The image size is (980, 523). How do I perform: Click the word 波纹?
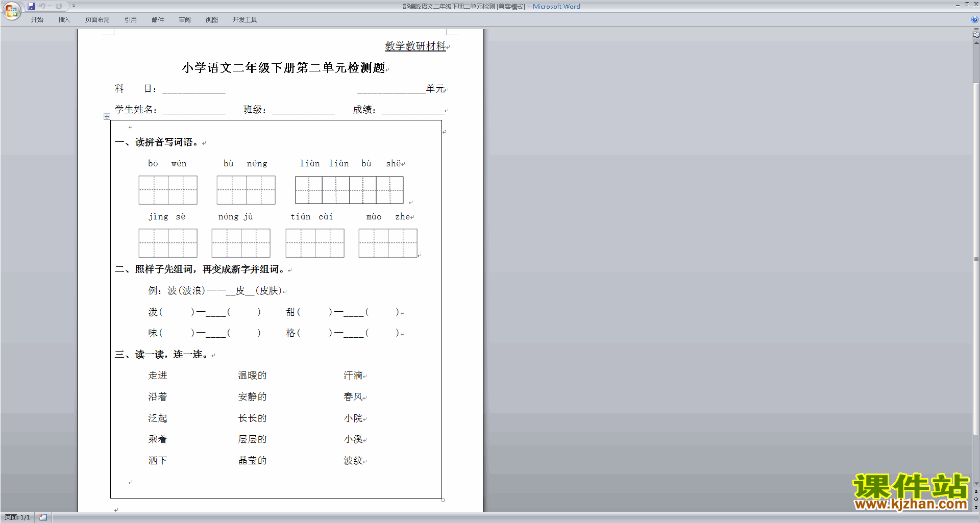(353, 461)
